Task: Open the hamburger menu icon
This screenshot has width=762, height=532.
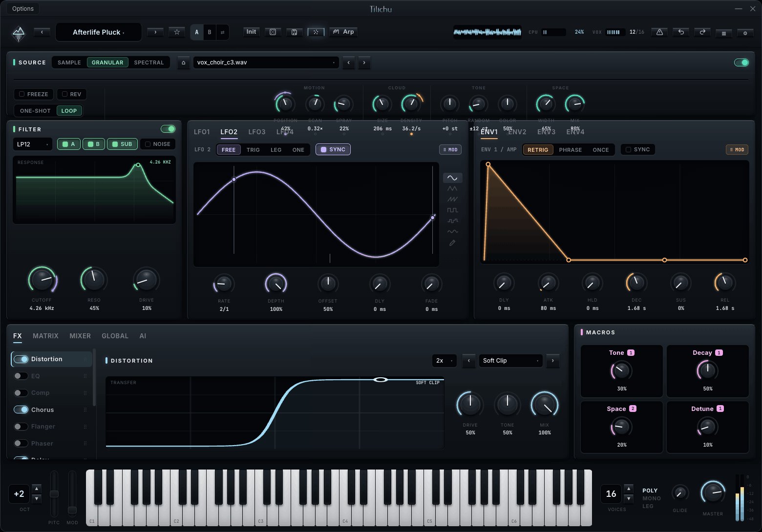Action: (723, 33)
